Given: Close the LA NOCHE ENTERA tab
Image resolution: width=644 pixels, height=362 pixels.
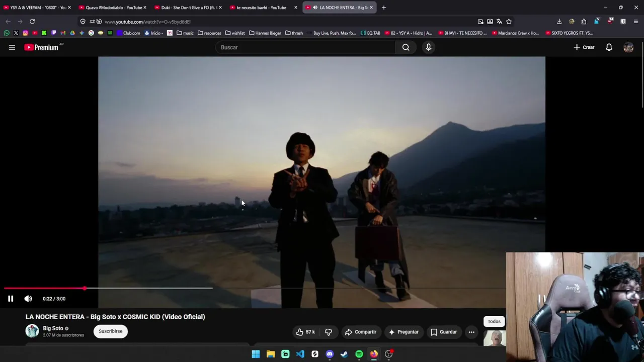Looking at the screenshot, I should (371, 8).
